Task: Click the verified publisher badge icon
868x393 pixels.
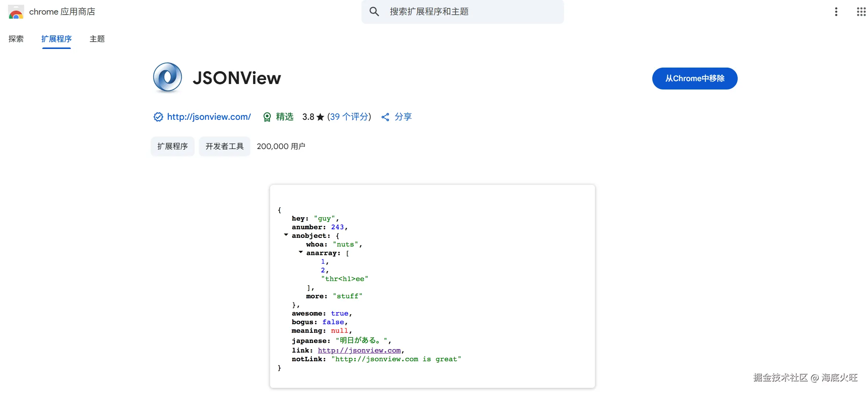Action: (158, 117)
